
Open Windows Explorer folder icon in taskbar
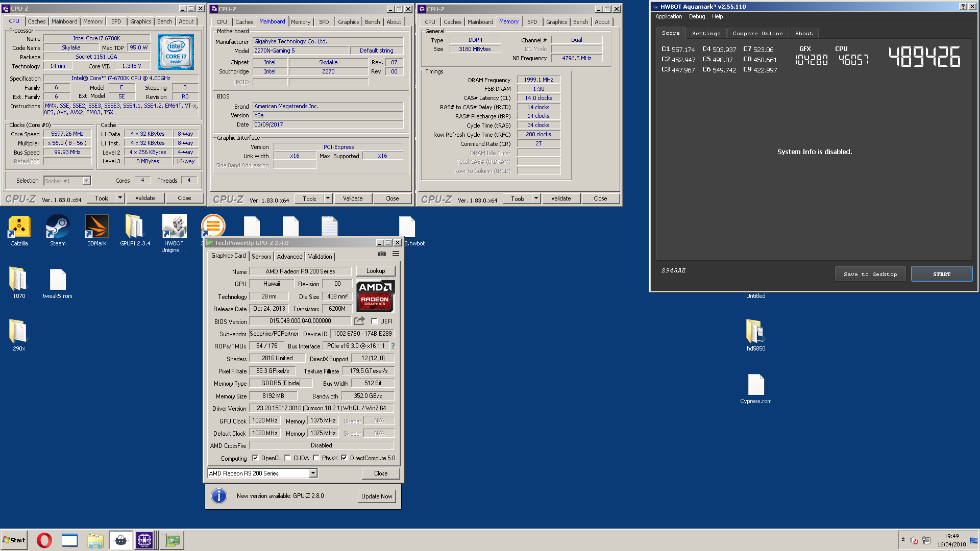(x=95, y=540)
